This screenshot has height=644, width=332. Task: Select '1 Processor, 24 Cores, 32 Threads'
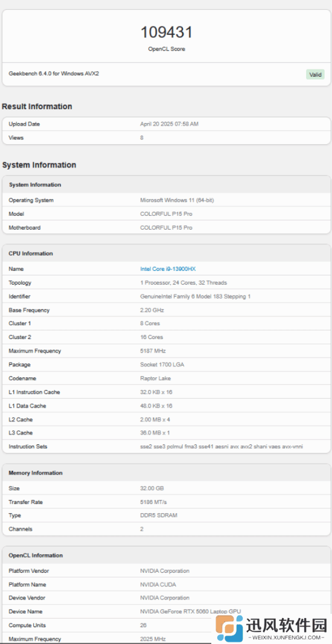click(184, 283)
